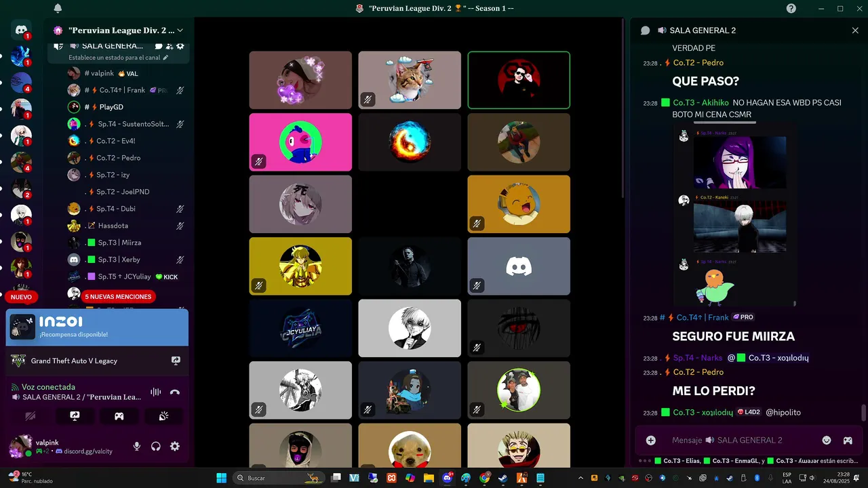The width and height of the screenshot is (868, 488).
Task: Select the yellow Pikachu-like avatar tile
Action: (x=519, y=204)
